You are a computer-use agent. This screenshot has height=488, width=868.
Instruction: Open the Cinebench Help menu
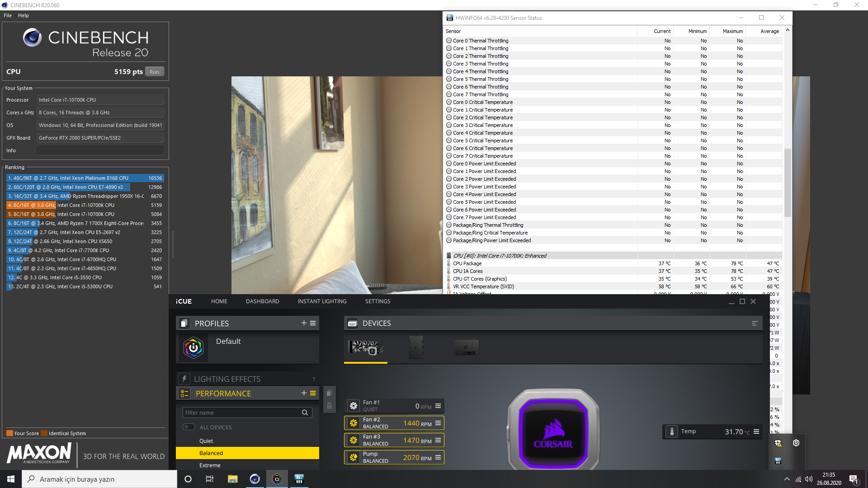tap(24, 15)
